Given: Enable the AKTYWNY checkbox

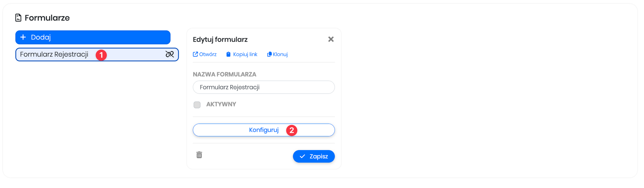Looking at the screenshot, I should 197,105.
